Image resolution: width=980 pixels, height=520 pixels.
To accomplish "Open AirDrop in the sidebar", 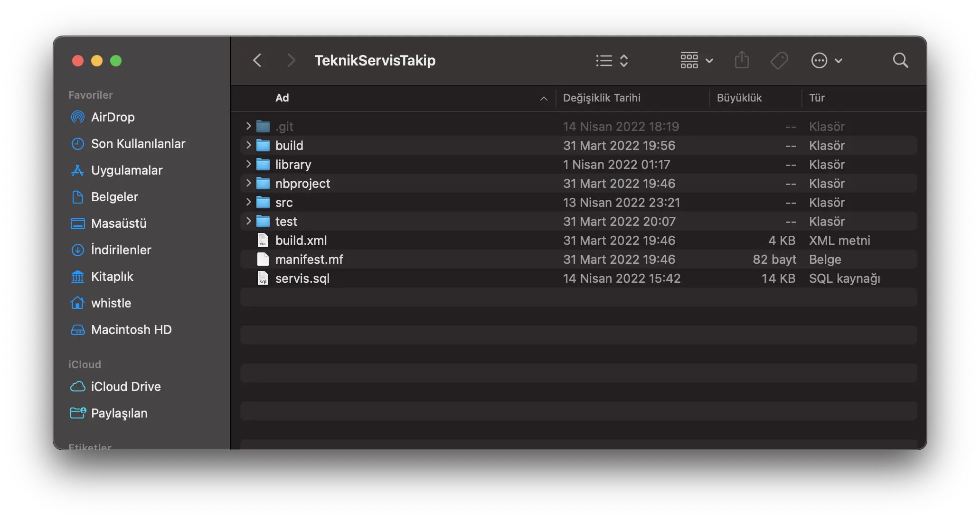I will coord(103,117).
